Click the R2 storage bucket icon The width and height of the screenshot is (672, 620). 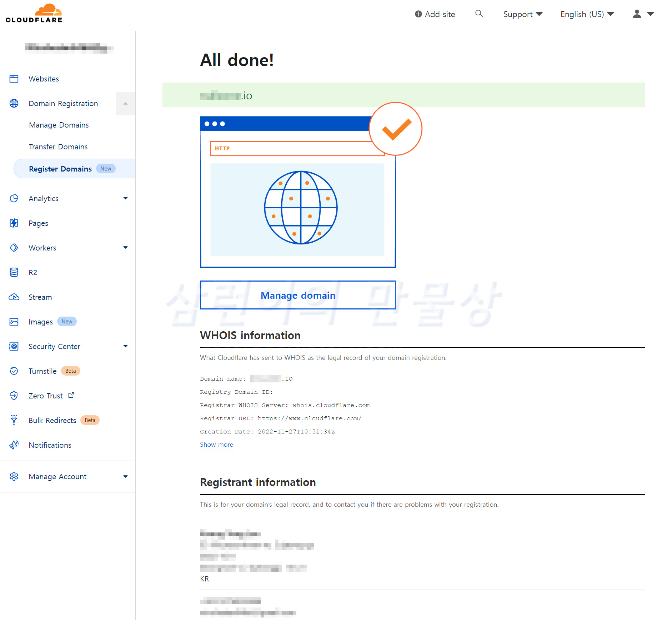coord(14,272)
